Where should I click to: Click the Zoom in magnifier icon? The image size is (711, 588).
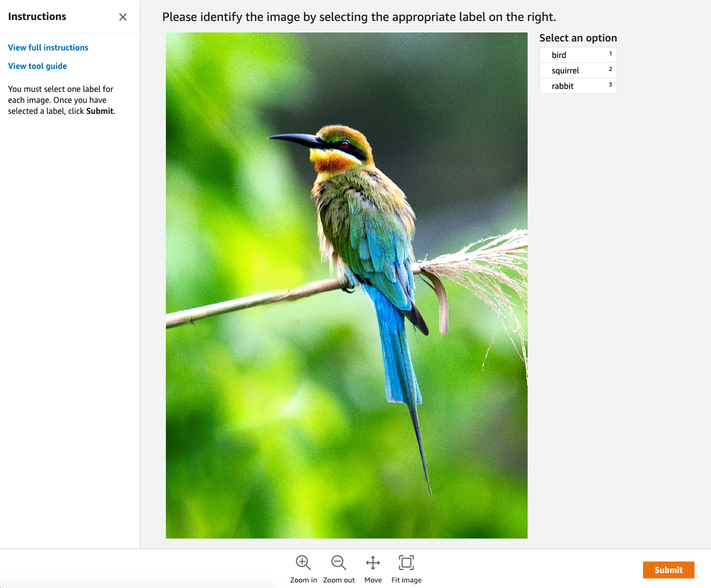point(303,563)
